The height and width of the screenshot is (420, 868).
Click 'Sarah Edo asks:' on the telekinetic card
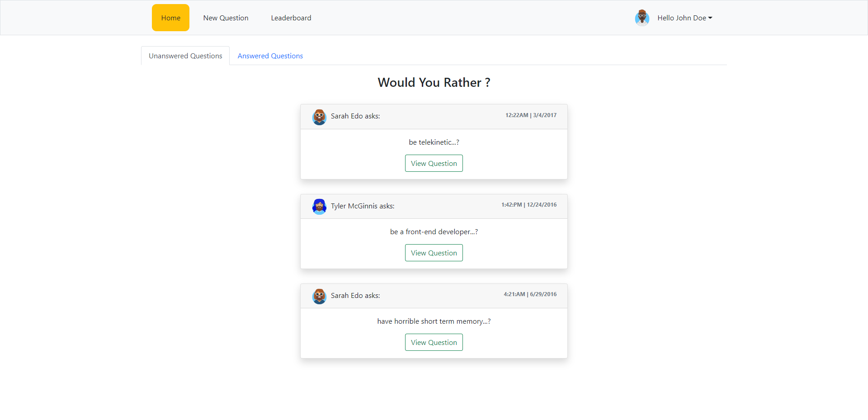click(355, 116)
